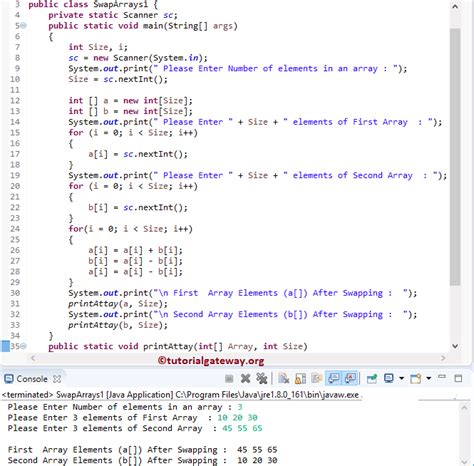Click 'public class SwapArrays1' declaration
Screen dimensions: 474x466
(x=88, y=5)
